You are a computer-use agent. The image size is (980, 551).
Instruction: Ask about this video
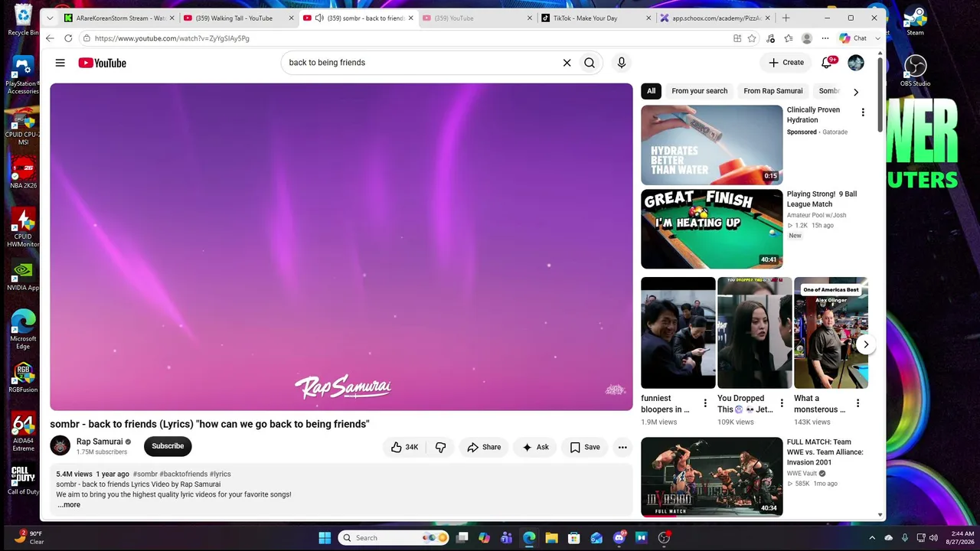tap(535, 447)
